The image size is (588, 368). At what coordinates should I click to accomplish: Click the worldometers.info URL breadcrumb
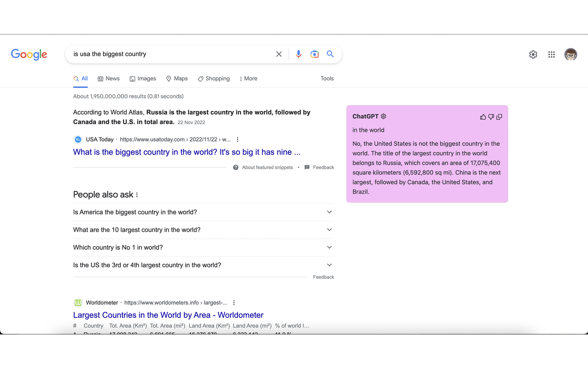click(x=175, y=303)
